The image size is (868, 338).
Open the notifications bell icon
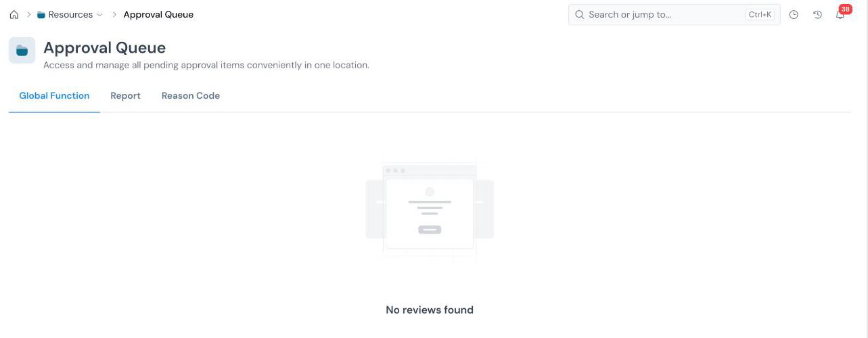pos(840,14)
